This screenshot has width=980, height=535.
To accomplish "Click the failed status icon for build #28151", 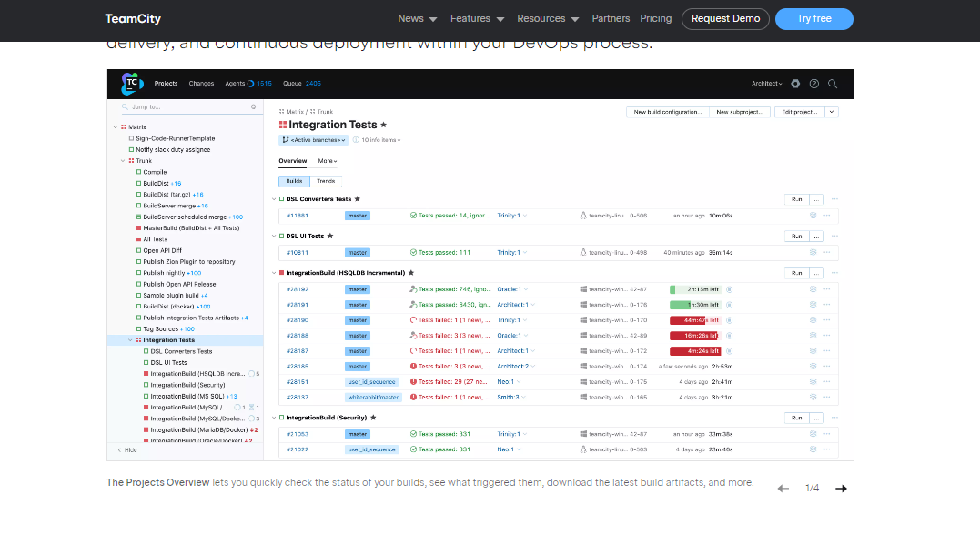I will [413, 382].
